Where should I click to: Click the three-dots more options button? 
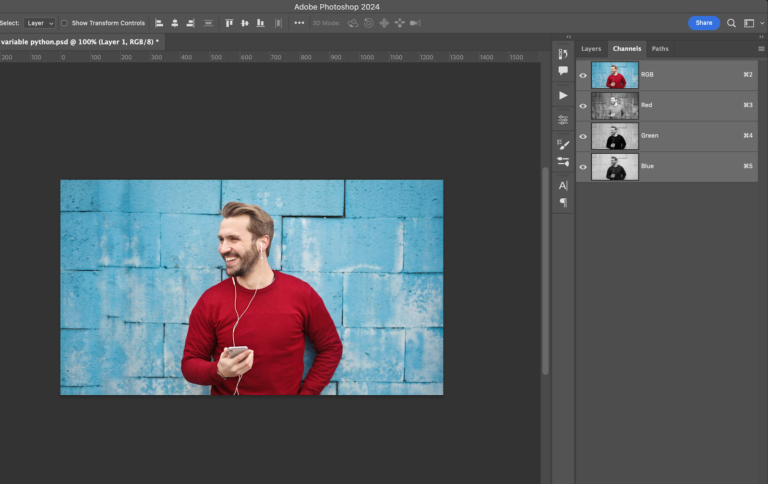pos(299,23)
